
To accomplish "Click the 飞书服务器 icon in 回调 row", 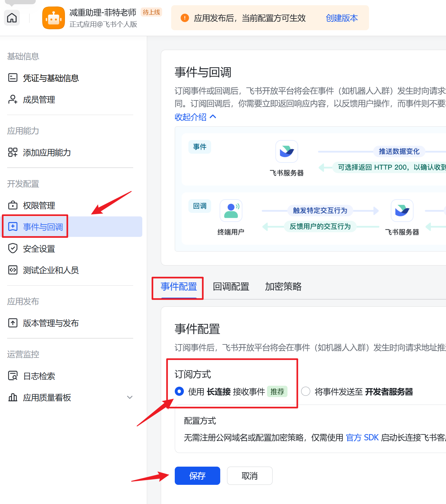I will point(402,211).
